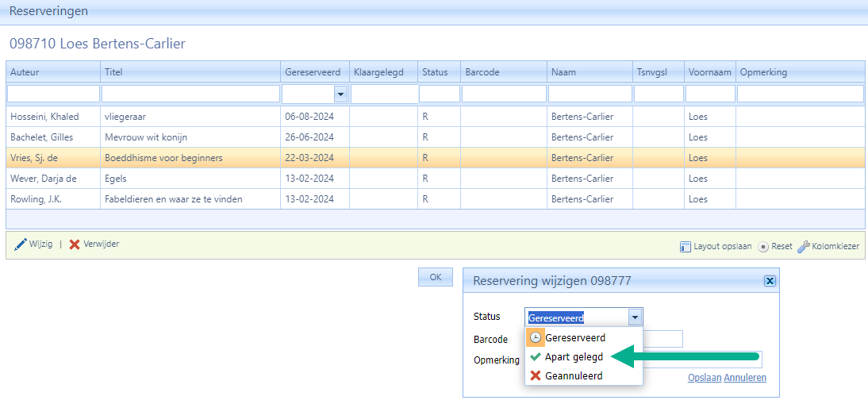Screen dimensions: 868x404
Task: Open the Gereserveerd date filter dropdown
Action: click(340, 94)
